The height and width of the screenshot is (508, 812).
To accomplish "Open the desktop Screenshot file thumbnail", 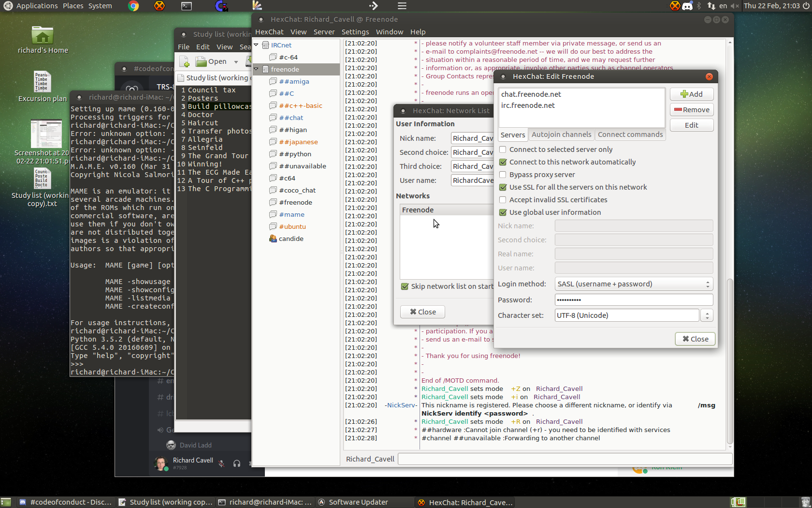I will [46, 134].
